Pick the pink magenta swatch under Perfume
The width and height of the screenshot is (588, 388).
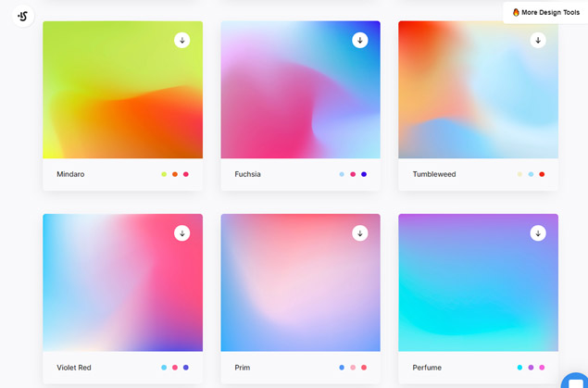tap(542, 368)
